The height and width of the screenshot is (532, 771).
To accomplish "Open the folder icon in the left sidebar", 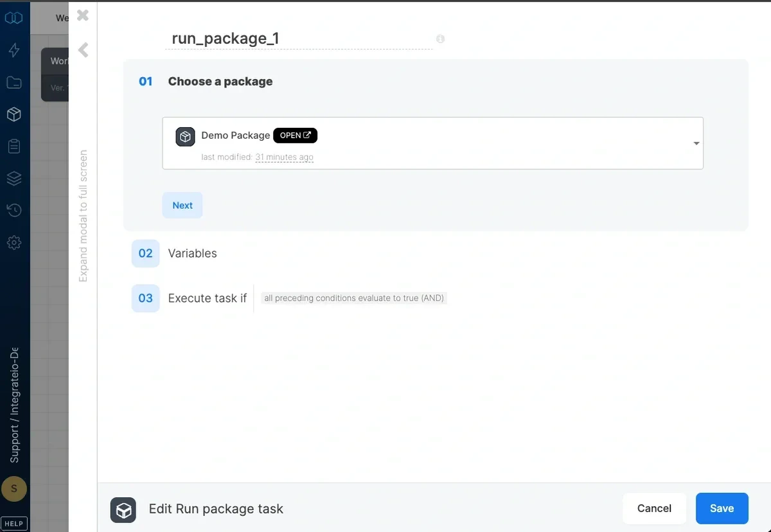I will (14, 82).
